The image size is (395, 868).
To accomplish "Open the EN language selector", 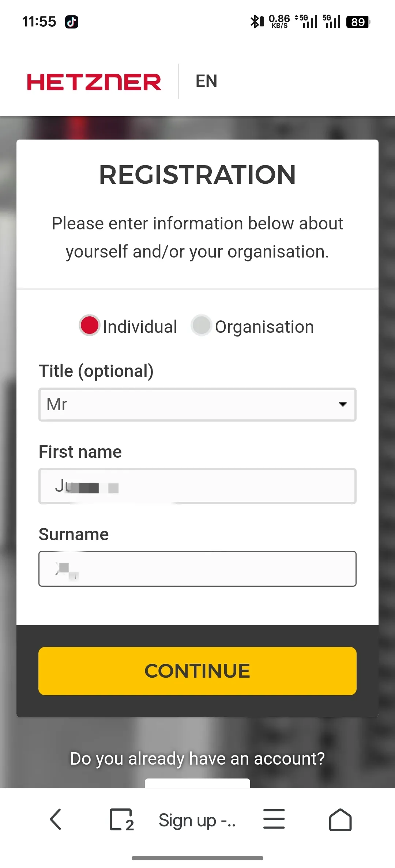I will [x=206, y=81].
